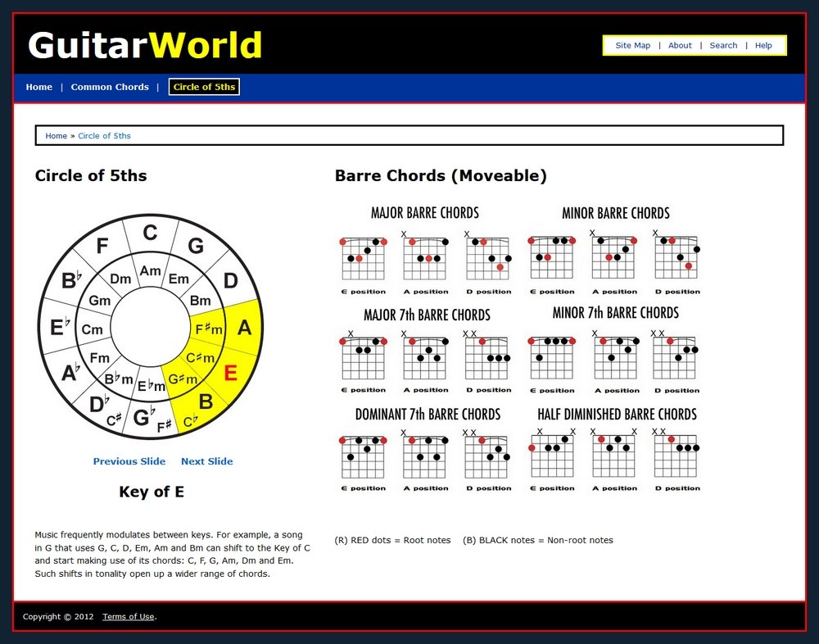Open the Site Map link
This screenshot has height=644, width=819.
coord(632,46)
